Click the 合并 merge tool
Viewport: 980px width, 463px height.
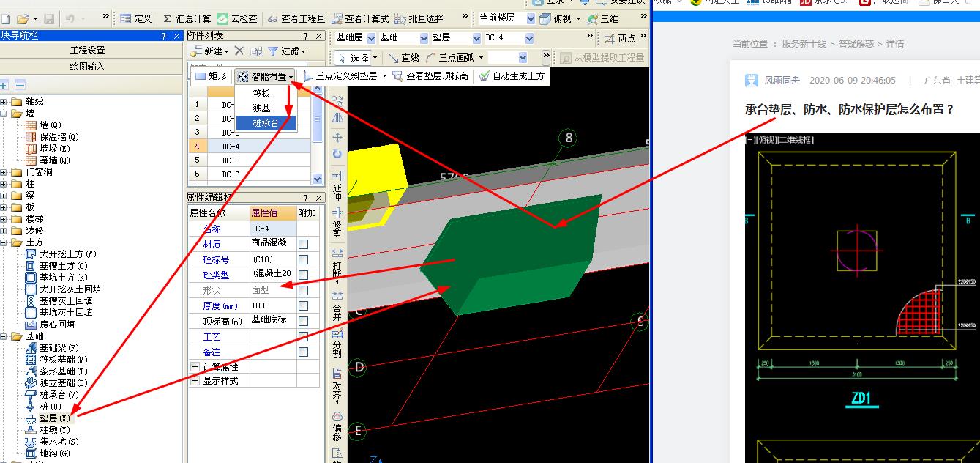[x=337, y=305]
